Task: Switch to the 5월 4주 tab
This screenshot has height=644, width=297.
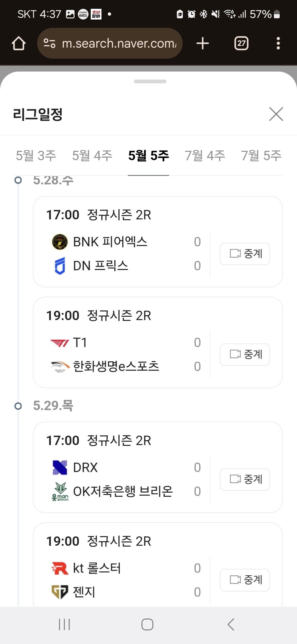Action: click(92, 156)
